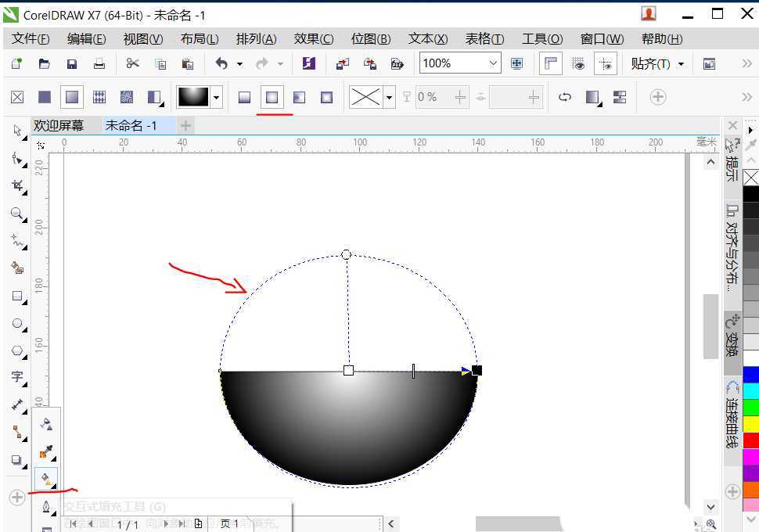The height and width of the screenshot is (532, 759).
Task: Select uniform fill on property bar
Action: [45, 96]
